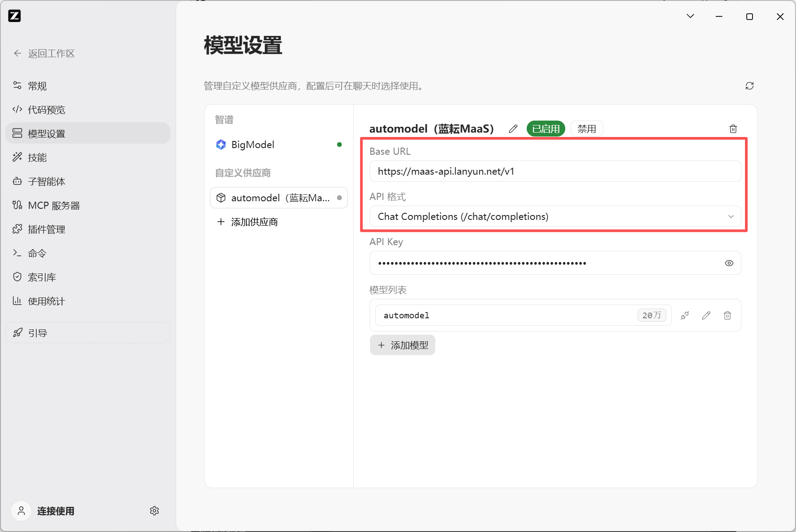Edit the automodel provider name

(x=513, y=129)
